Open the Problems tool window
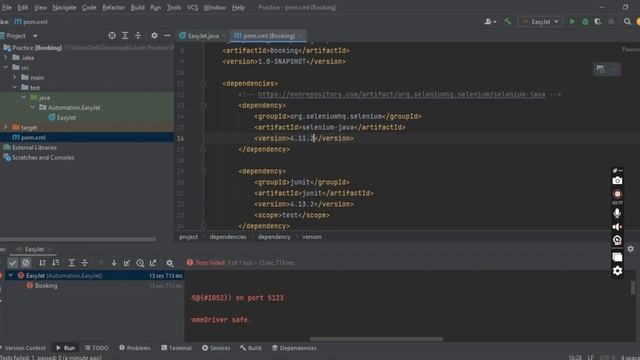 [x=135, y=348]
